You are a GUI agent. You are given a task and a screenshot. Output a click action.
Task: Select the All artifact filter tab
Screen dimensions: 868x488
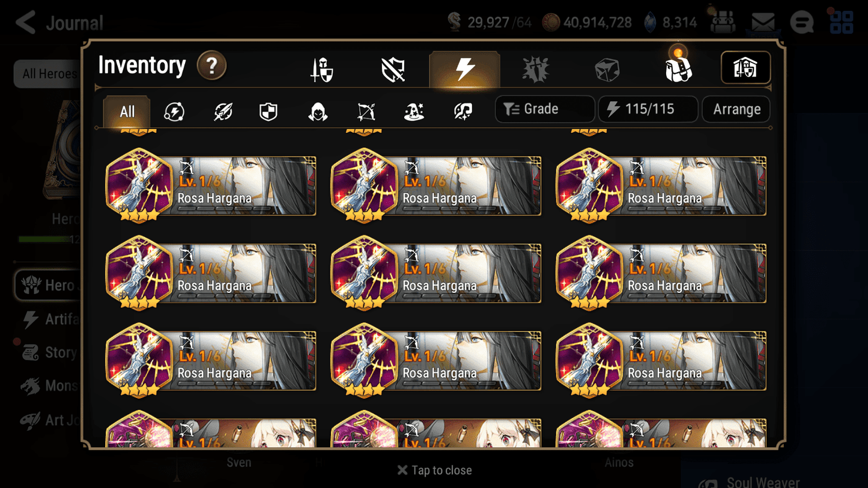click(127, 112)
